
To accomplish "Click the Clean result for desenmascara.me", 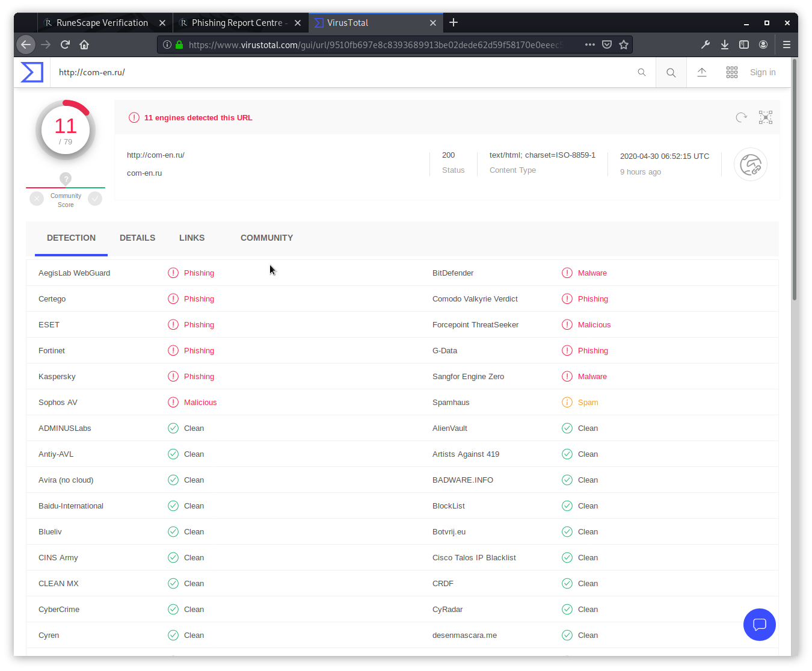I will 588,635.
